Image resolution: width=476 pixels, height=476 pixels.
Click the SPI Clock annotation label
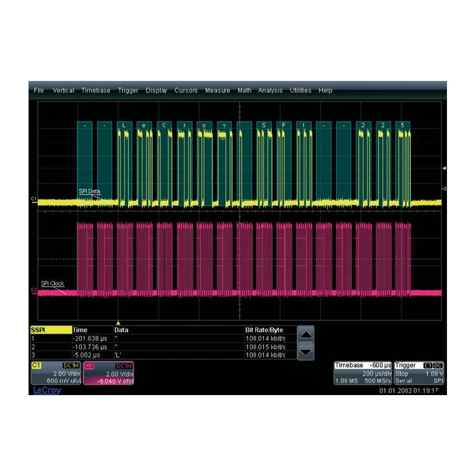pos(52,283)
